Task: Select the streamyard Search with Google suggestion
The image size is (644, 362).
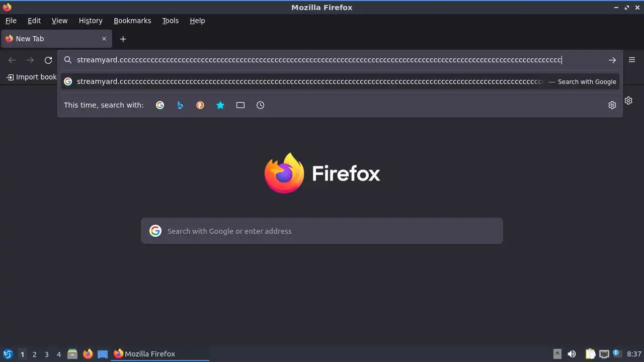Action: coord(340,81)
